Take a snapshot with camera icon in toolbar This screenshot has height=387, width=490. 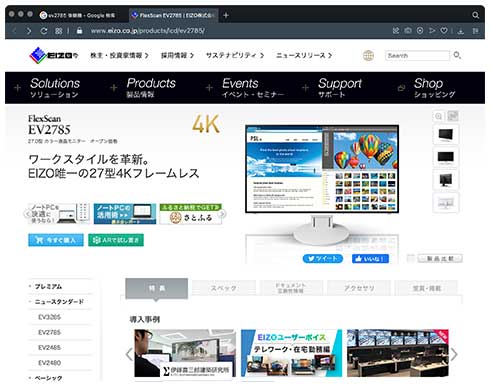tap(408, 31)
